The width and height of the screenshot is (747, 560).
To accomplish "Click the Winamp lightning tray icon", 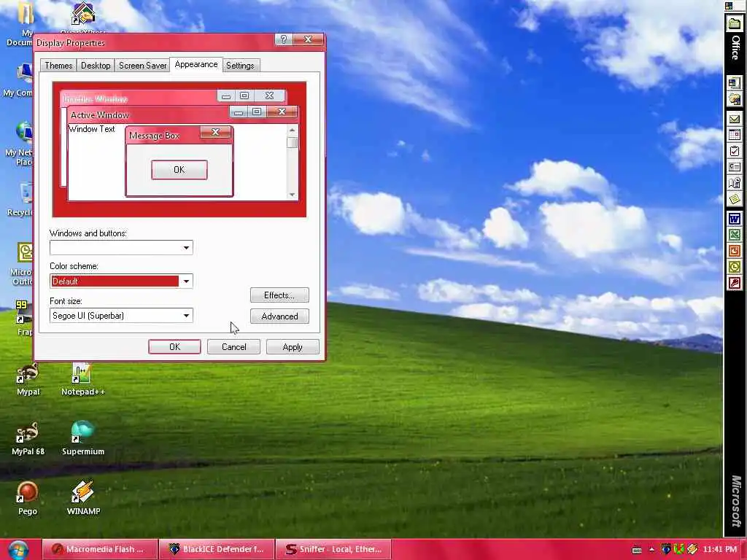I will pyautogui.click(x=692, y=549).
